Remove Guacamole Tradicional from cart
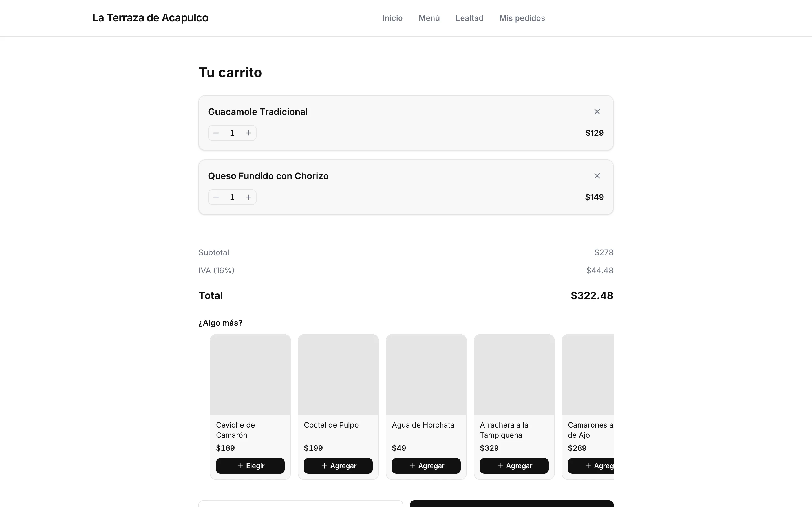Image resolution: width=812 pixels, height=507 pixels. (x=597, y=112)
